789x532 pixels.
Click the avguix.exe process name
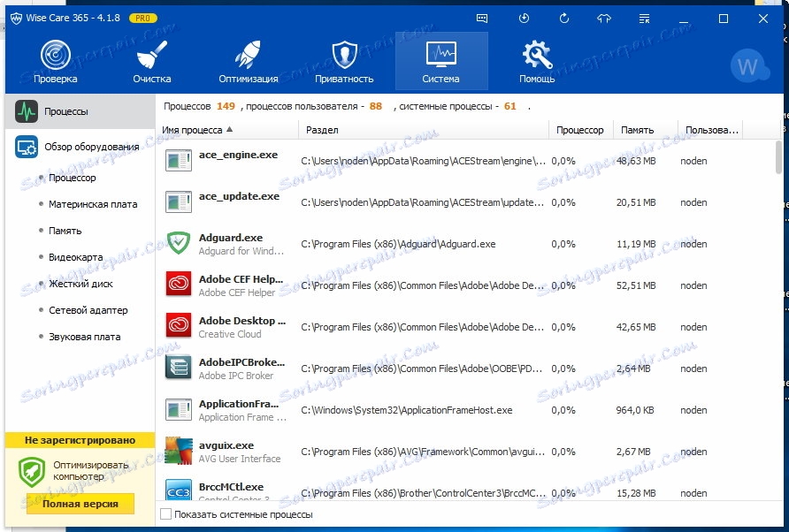click(x=226, y=445)
